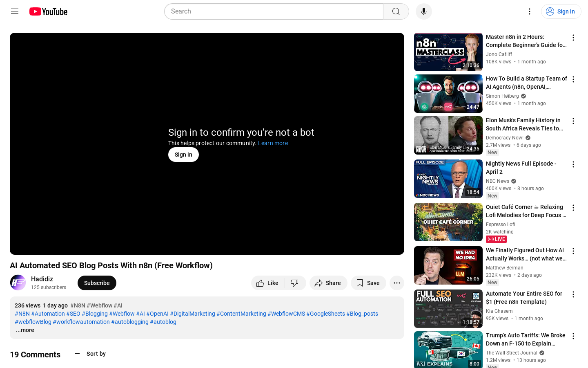
Task: Click #N8N hashtag in description
Action: [22, 314]
